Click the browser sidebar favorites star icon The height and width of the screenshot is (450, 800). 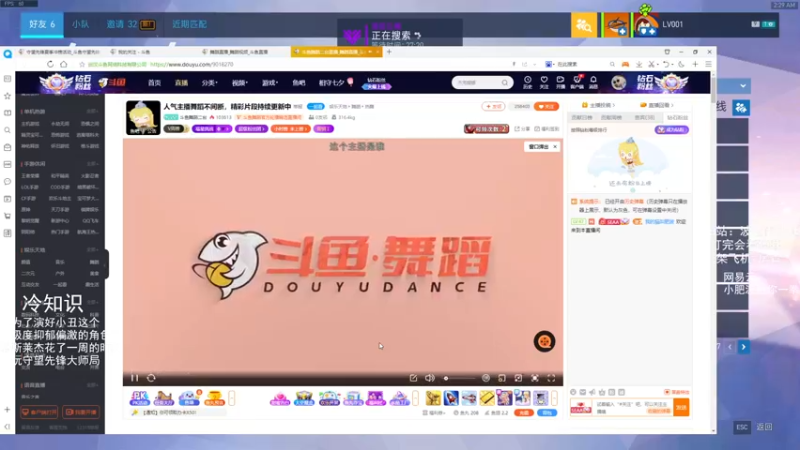(x=7, y=96)
